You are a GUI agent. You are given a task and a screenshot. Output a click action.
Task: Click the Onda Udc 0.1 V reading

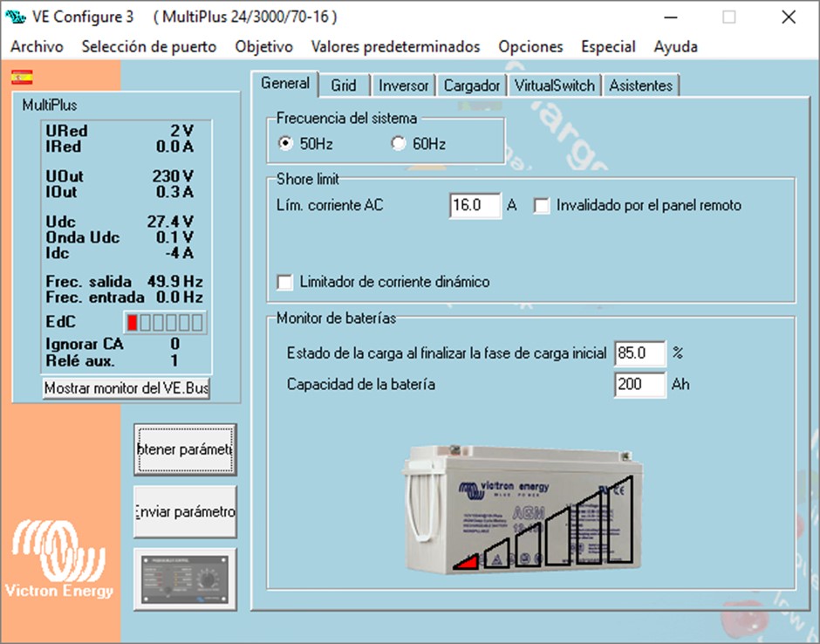pos(120,237)
